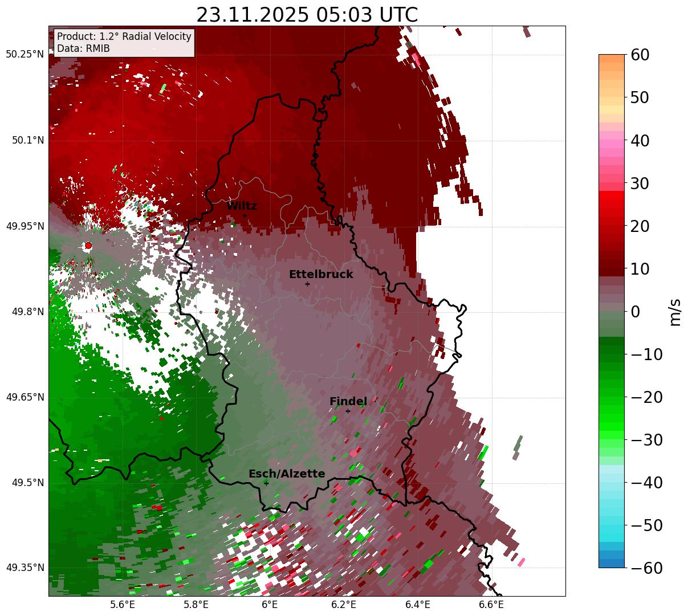
Task: Click the 49.5°N latitude tick label
Action: [27, 483]
